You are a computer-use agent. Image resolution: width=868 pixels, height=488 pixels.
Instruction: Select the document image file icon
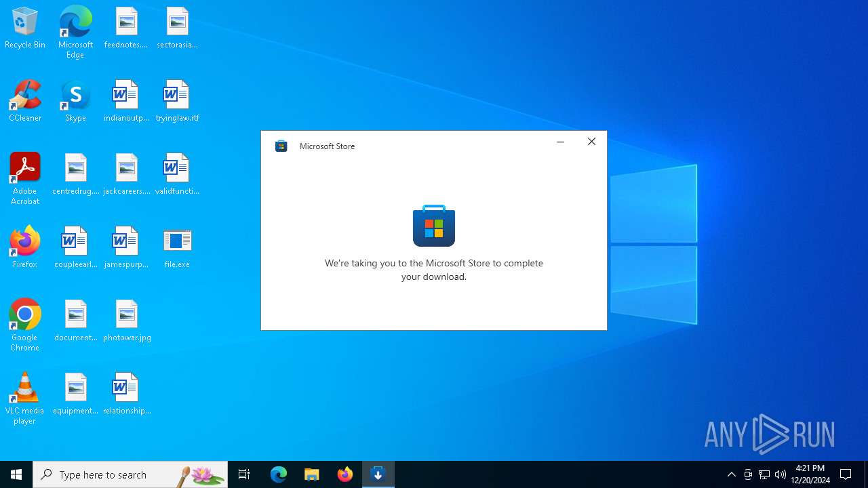pos(75,321)
